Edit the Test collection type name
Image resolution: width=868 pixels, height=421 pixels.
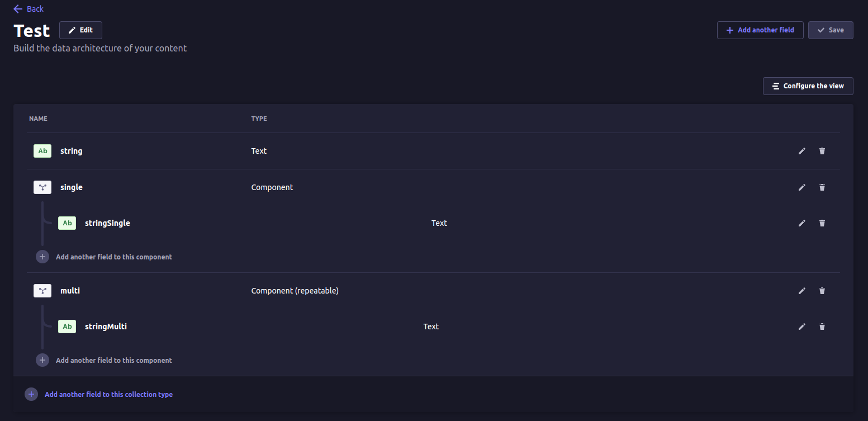[80, 30]
